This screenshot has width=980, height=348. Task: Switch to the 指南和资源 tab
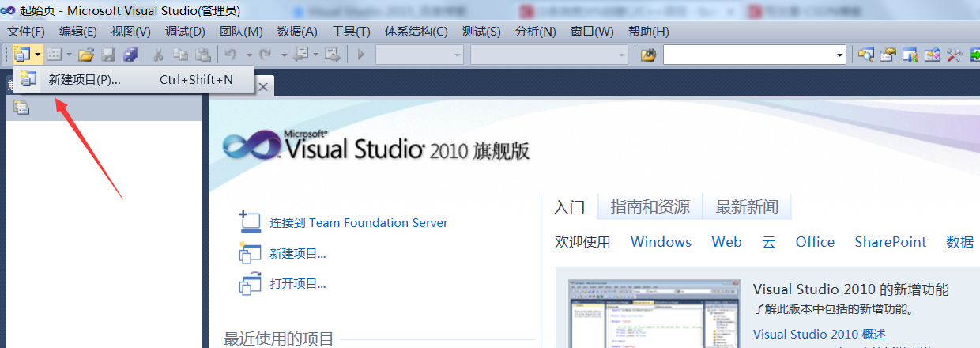tap(650, 207)
